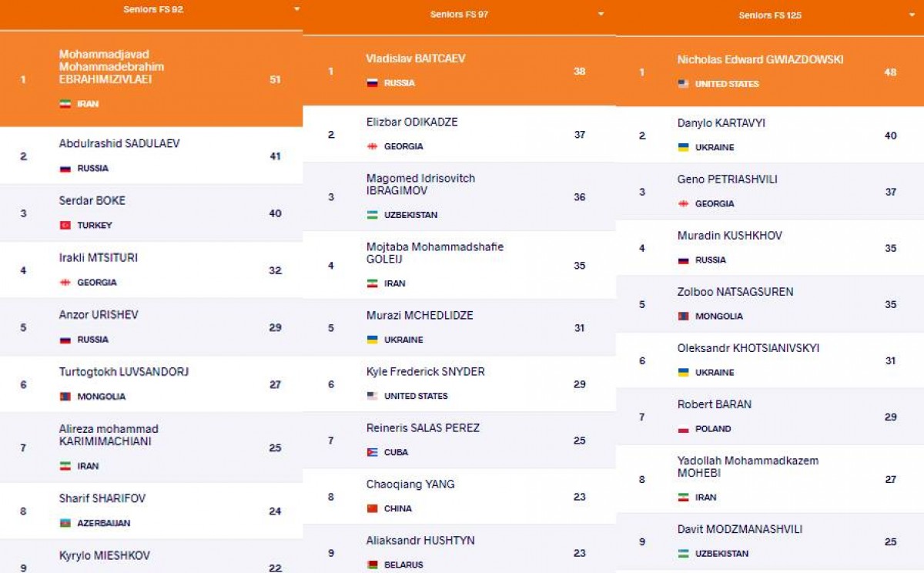Select the Seniors FS 92 header label
This screenshot has height=573, width=924.
[153, 10]
